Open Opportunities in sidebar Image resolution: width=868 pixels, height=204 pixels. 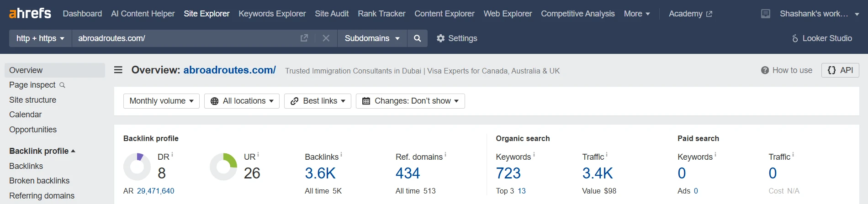[33, 130]
